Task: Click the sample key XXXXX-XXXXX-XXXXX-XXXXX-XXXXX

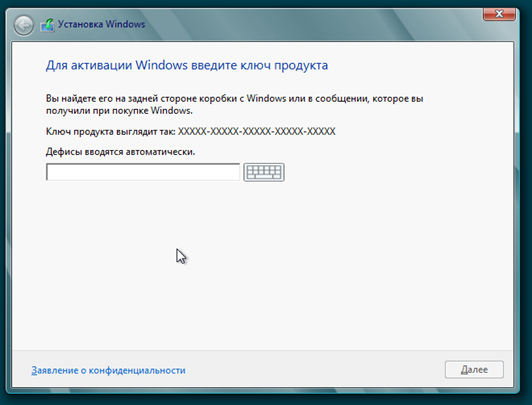Action: [257, 131]
